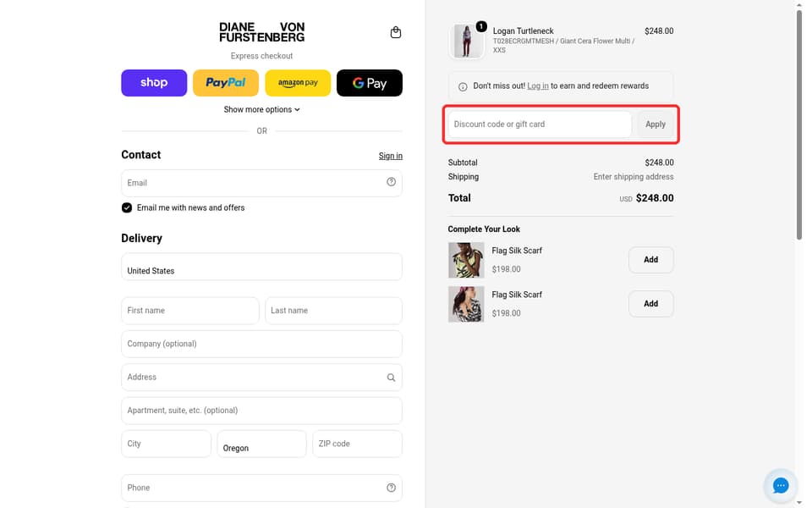This screenshot has height=508, width=812.
Task: Focus the Discount code or gift card field
Action: [540, 124]
